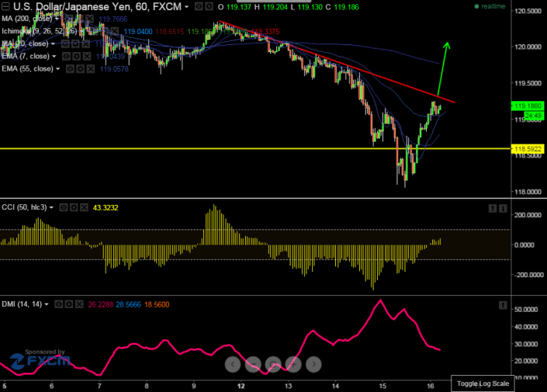Click the date label 12 on time axis
Image resolution: width=547 pixels, height=392 pixels.
click(x=241, y=386)
